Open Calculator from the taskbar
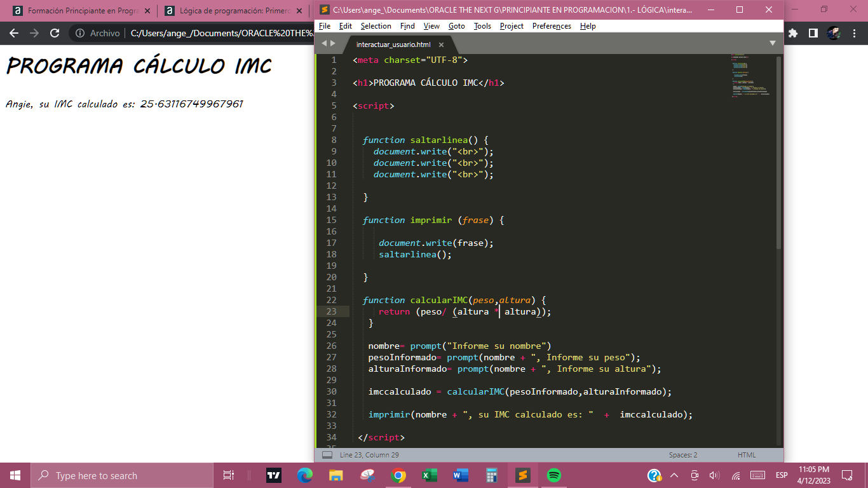 click(x=492, y=475)
